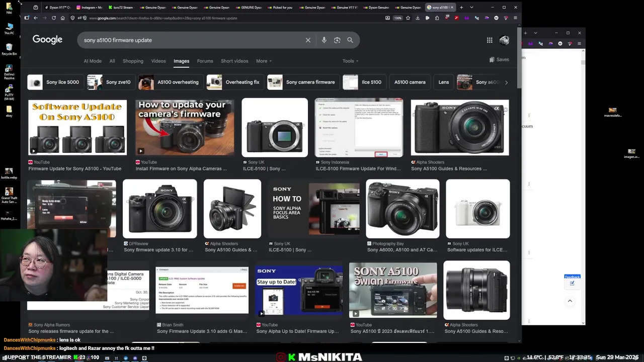Image resolution: width=644 pixels, height=362 pixels.
Task: Open bottle.webp desktop file
Action: [x=9, y=173]
